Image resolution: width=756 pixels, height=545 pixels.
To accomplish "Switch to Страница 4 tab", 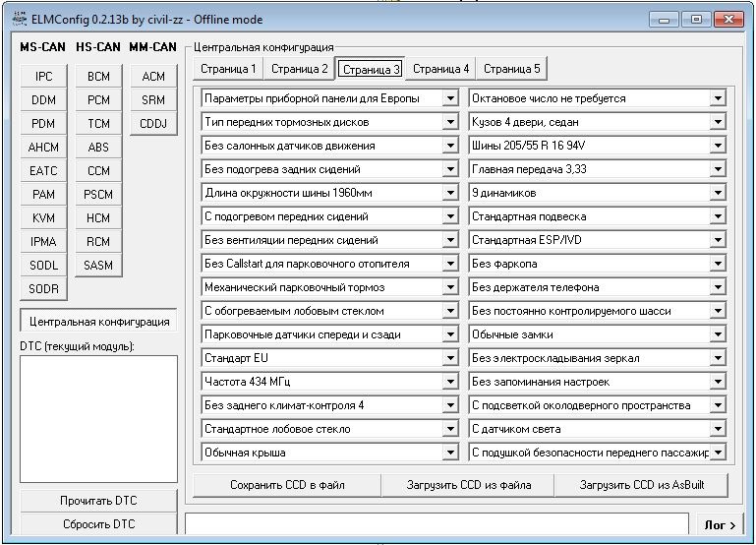I will pyautogui.click(x=440, y=69).
